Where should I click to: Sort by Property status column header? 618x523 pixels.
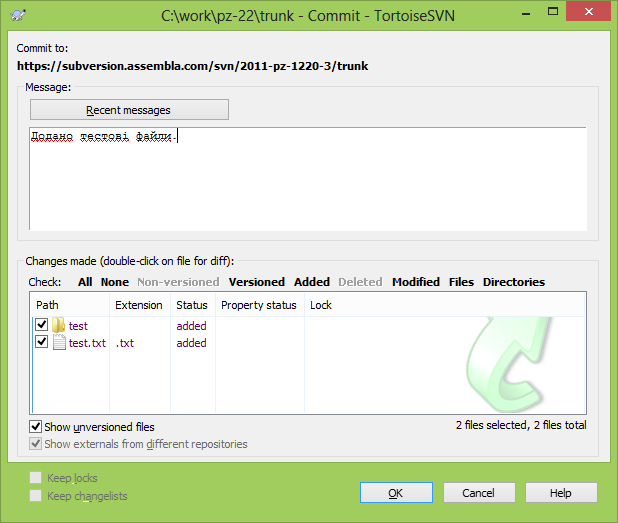click(260, 305)
